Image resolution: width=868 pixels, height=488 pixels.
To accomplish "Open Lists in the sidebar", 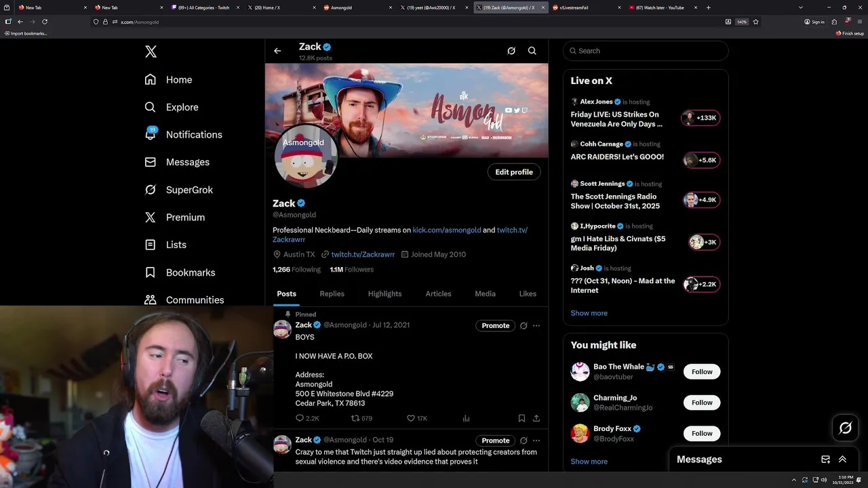I will 165,245.
